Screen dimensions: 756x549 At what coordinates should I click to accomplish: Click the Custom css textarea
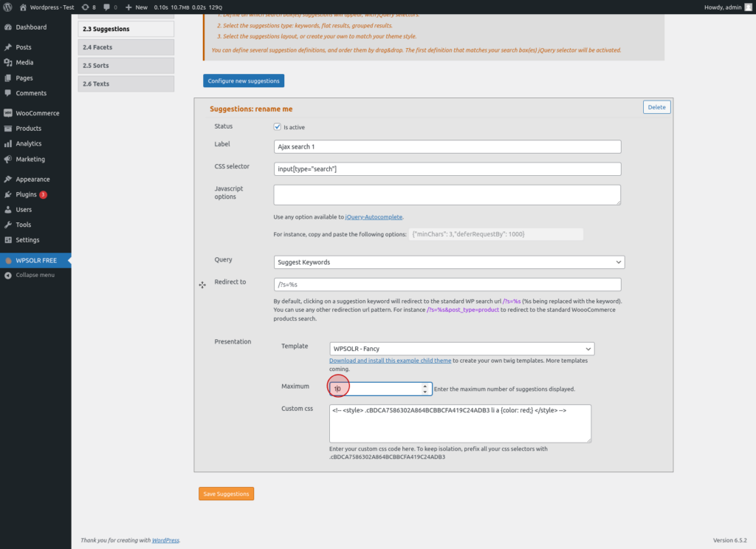pyautogui.click(x=461, y=423)
